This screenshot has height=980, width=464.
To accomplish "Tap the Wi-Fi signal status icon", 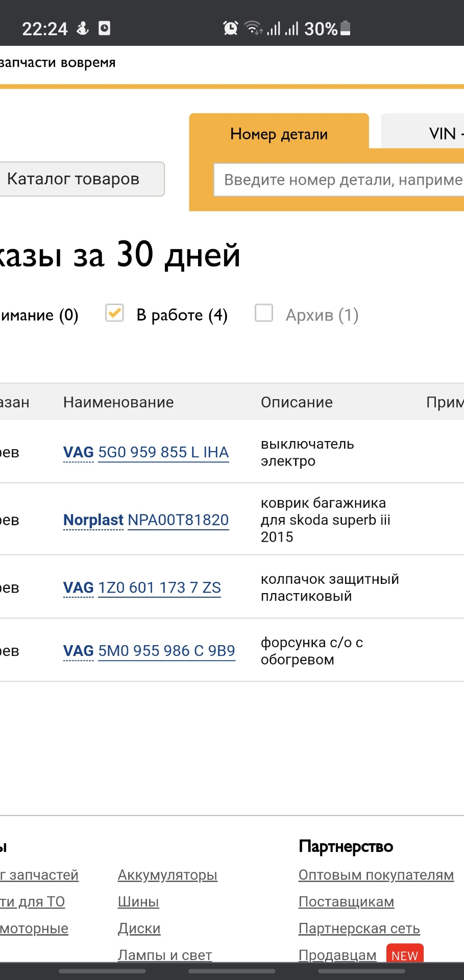I will tap(253, 28).
